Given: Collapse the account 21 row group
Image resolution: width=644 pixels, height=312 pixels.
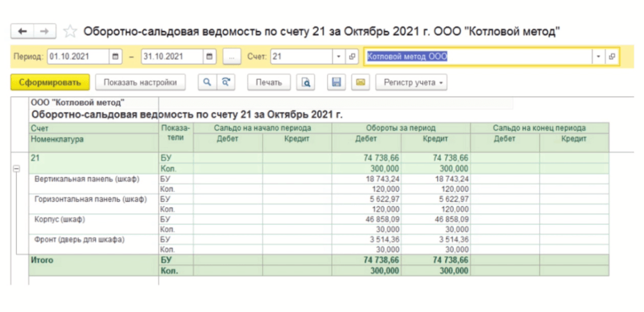Looking at the screenshot, I should 16,169.
